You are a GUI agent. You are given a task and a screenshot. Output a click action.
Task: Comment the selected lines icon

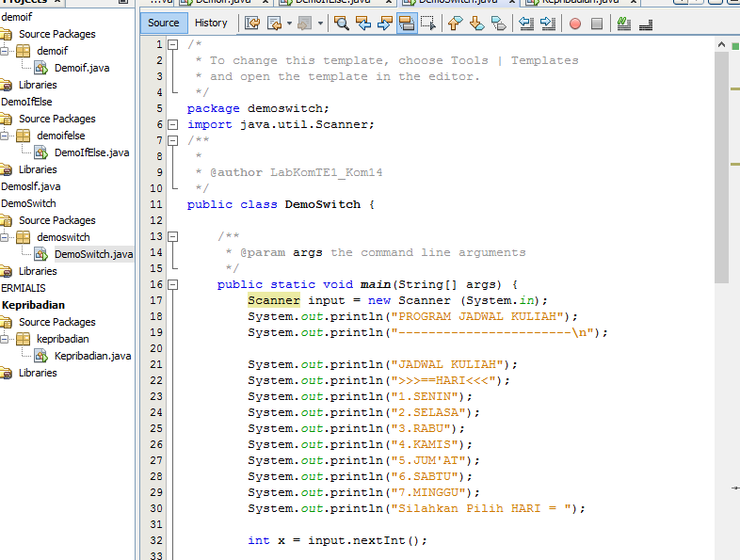point(624,24)
